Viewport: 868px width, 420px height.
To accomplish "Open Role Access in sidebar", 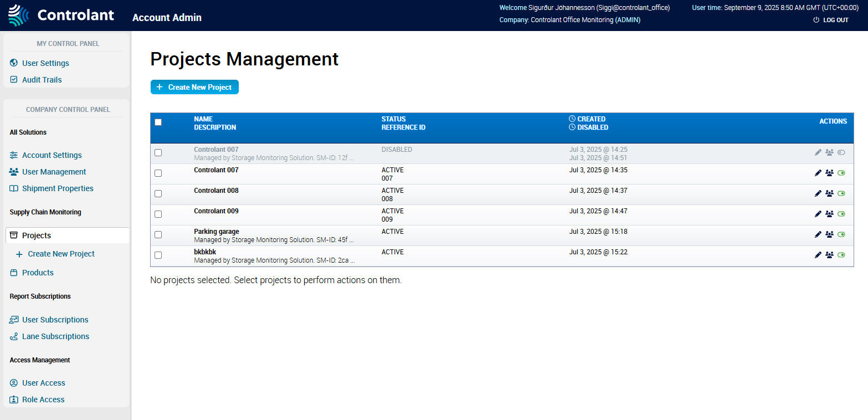I will coord(43,399).
